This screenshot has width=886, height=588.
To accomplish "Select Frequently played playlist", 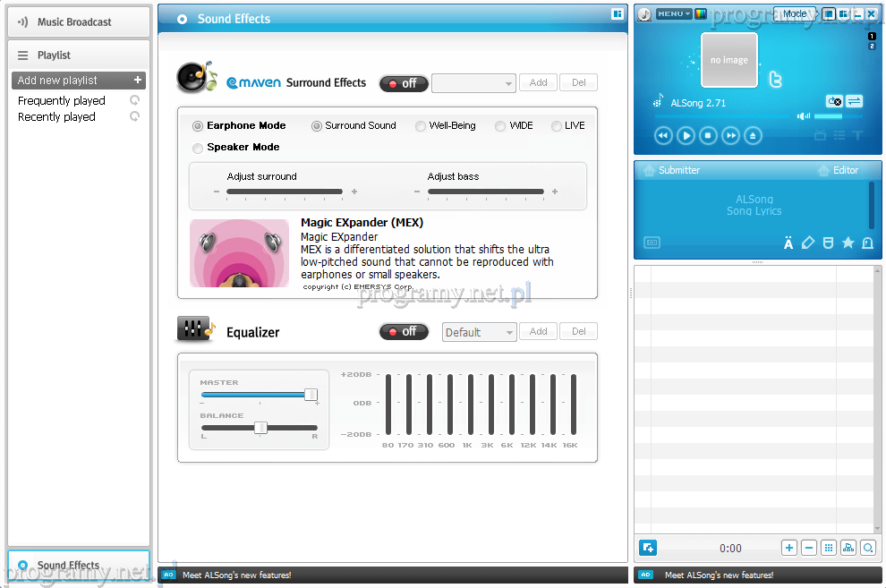I will pyautogui.click(x=62, y=101).
